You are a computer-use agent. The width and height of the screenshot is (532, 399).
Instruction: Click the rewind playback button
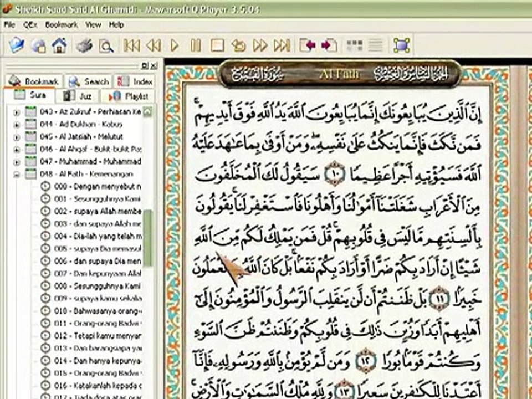(154, 45)
